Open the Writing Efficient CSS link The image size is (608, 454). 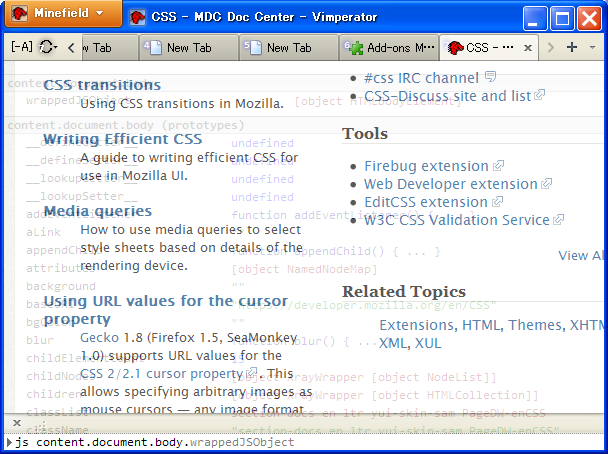click(123, 139)
